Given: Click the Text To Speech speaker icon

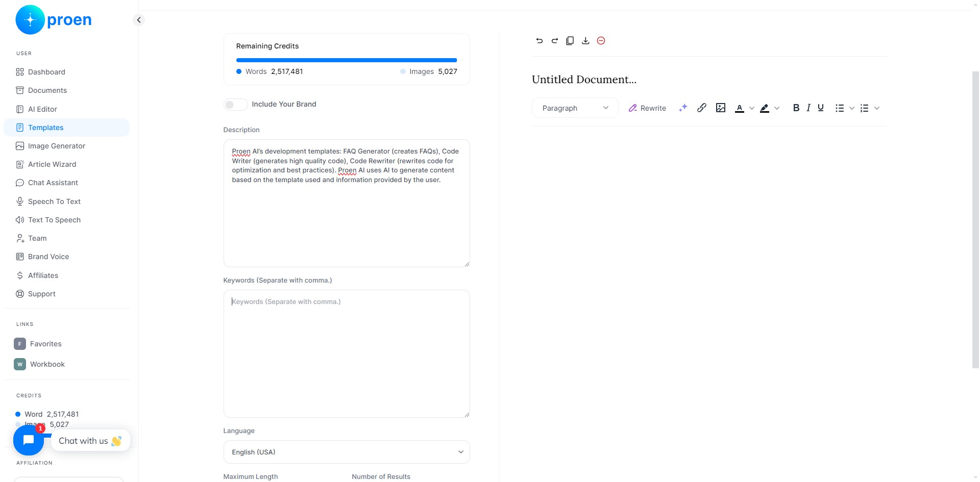Looking at the screenshot, I should 20,220.
